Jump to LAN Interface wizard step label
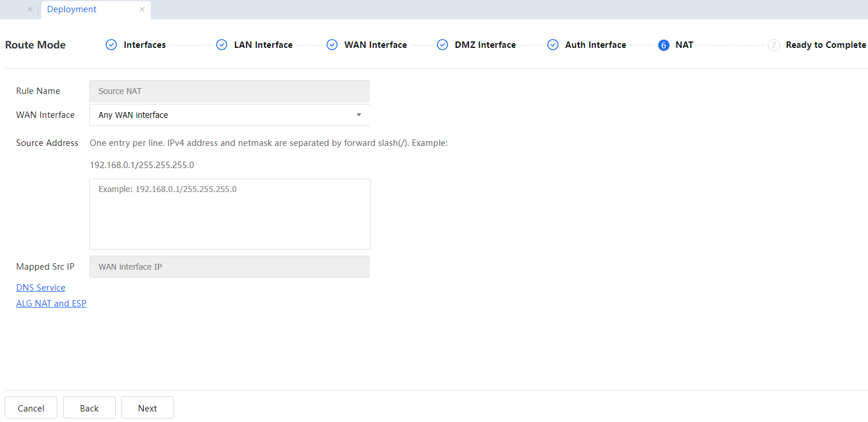 (x=263, y=45)
